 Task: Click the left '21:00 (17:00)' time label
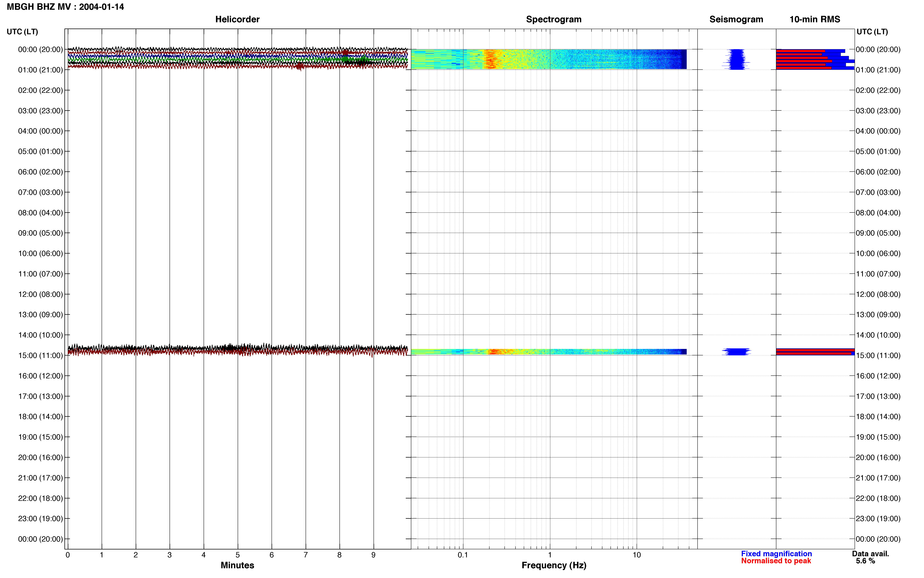click(x=40, y=478)
